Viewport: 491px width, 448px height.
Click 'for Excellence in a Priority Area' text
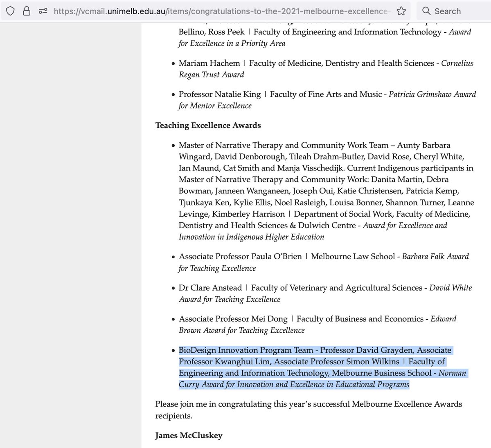pos(232,43)
